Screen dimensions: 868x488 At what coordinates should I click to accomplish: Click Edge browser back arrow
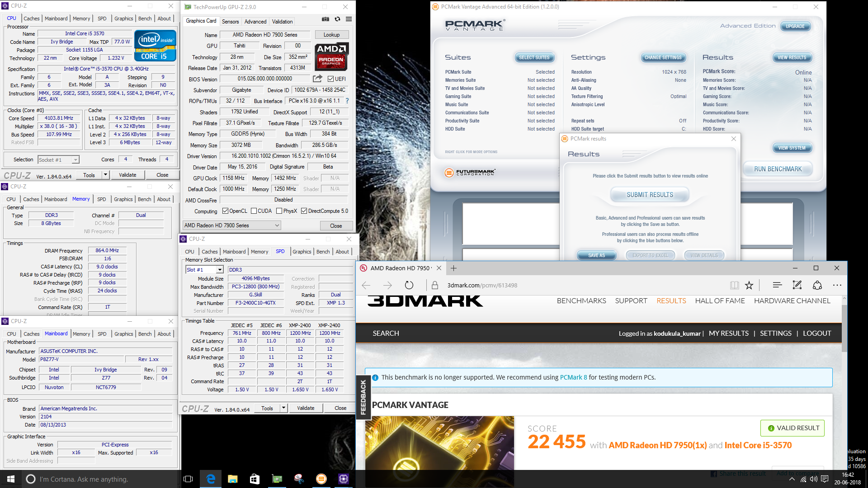pos(366,285)
